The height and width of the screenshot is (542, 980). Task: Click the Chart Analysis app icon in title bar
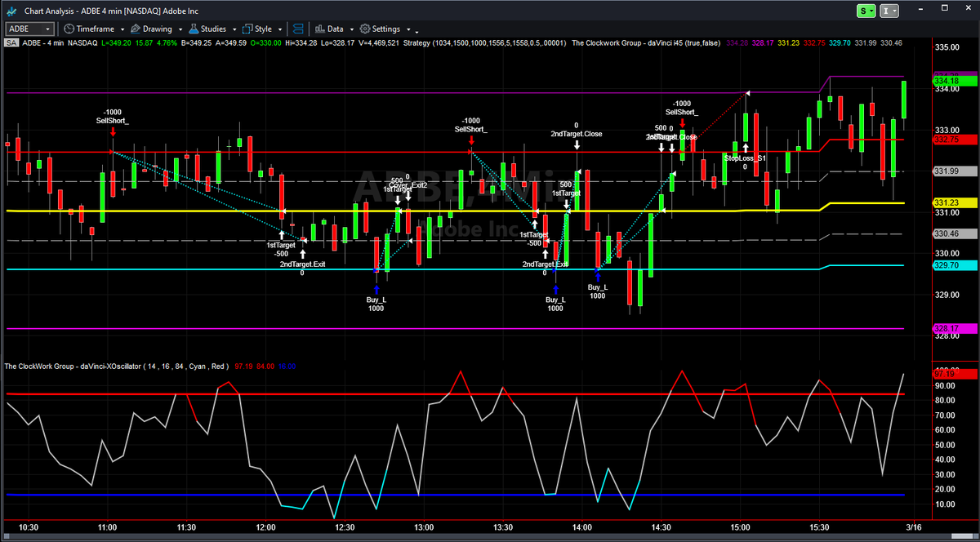11,11
